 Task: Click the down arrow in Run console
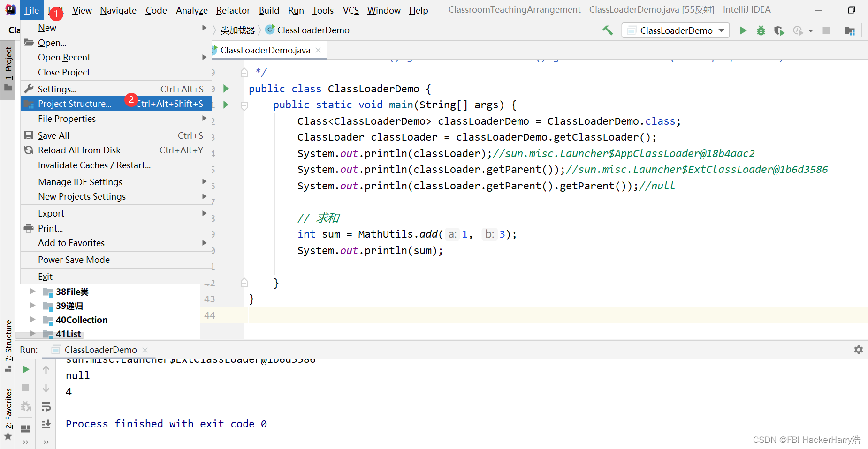click(46, 388)
